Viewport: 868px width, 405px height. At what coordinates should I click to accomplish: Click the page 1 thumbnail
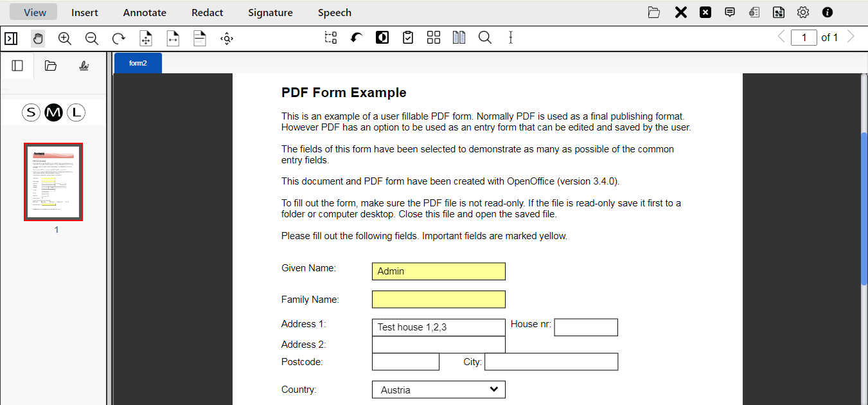(x=53, y=182)
